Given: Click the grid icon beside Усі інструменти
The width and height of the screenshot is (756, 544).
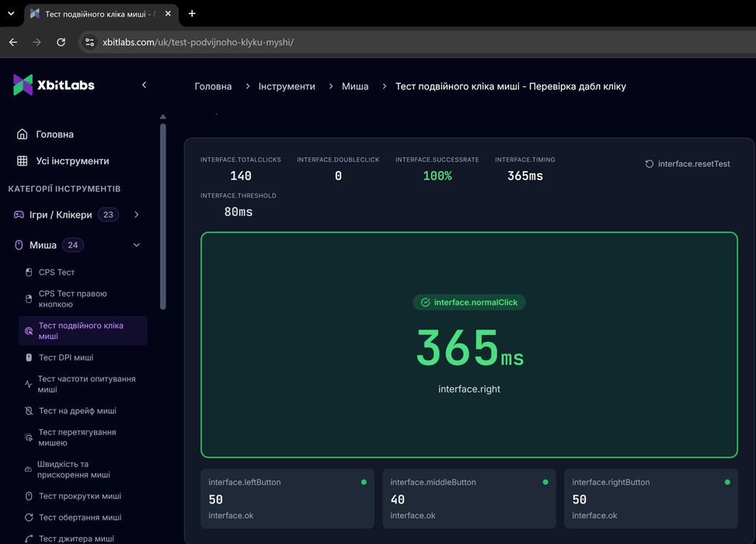Looking at the screenshot, I should coord(23,161).
